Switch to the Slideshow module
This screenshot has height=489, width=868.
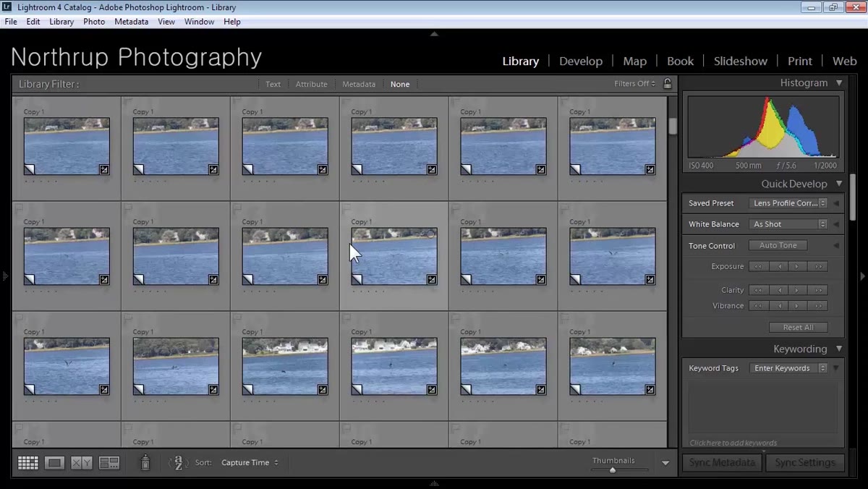741,61
